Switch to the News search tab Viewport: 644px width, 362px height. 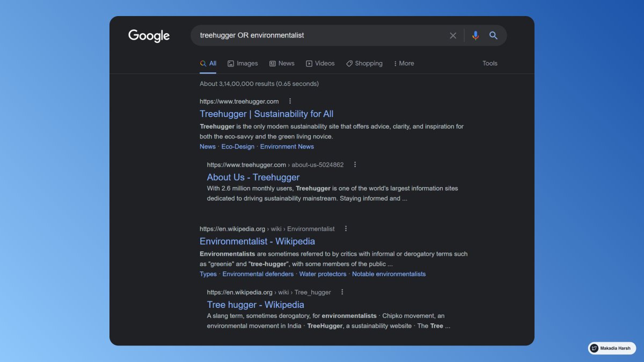282,63
